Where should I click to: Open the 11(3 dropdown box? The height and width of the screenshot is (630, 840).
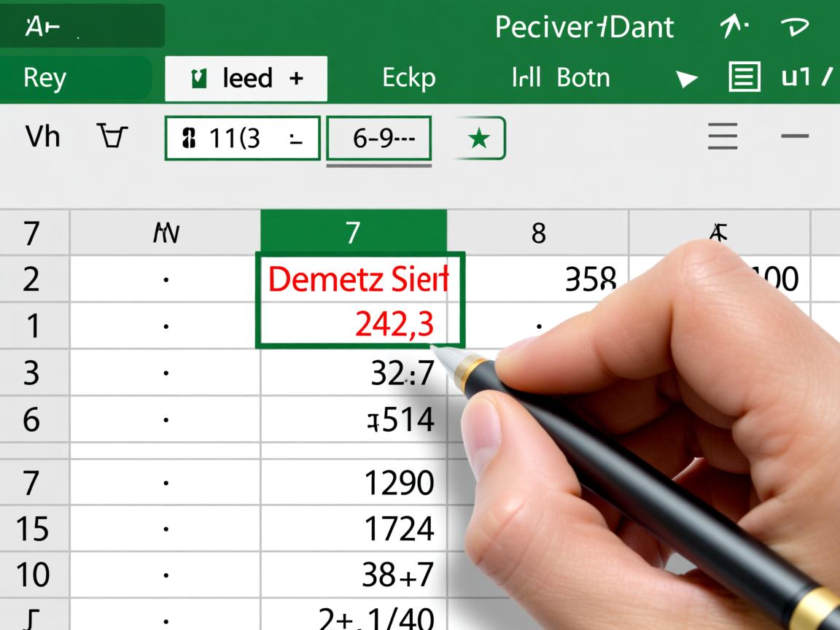coord(243,138)
